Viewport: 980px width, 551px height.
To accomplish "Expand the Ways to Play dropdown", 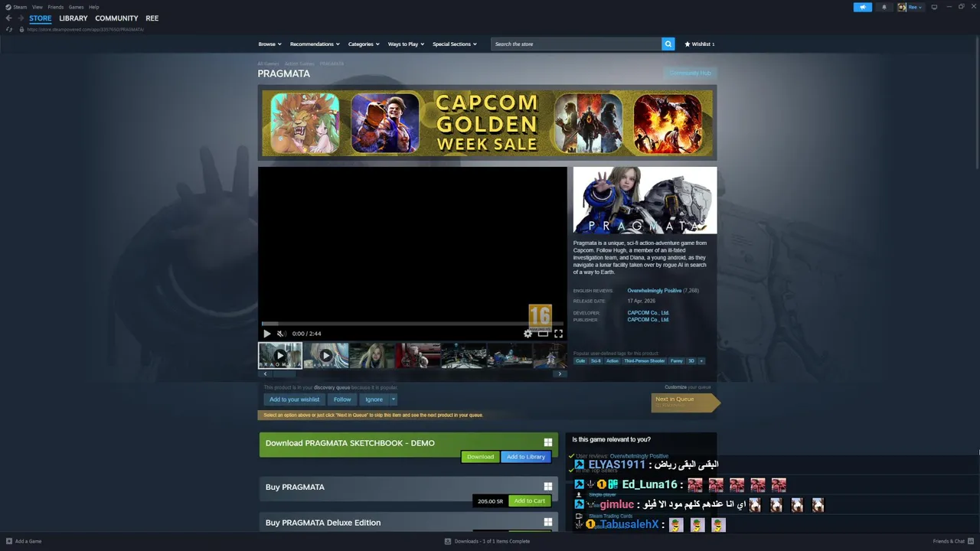I will (x=406, y=44).
